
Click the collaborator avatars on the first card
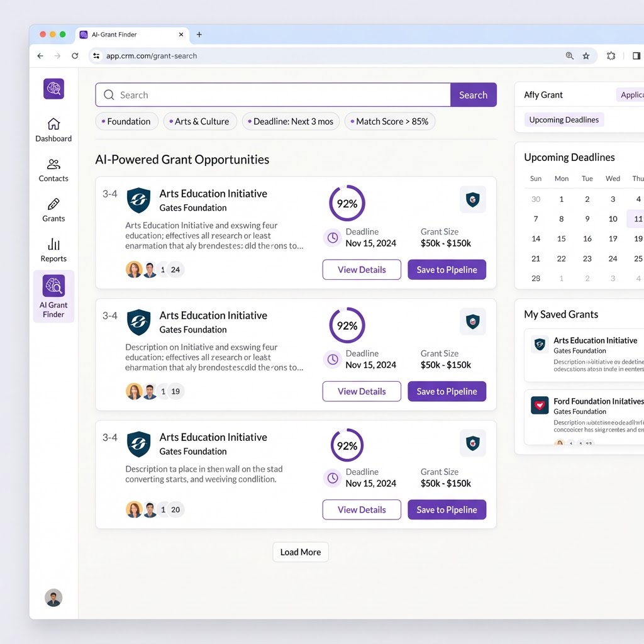pos(142,269)
